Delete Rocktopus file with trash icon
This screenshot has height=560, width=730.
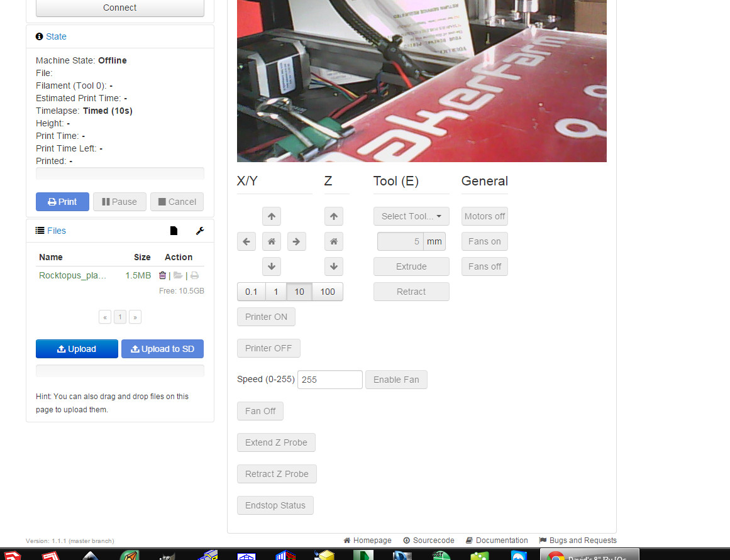point(162,275)
